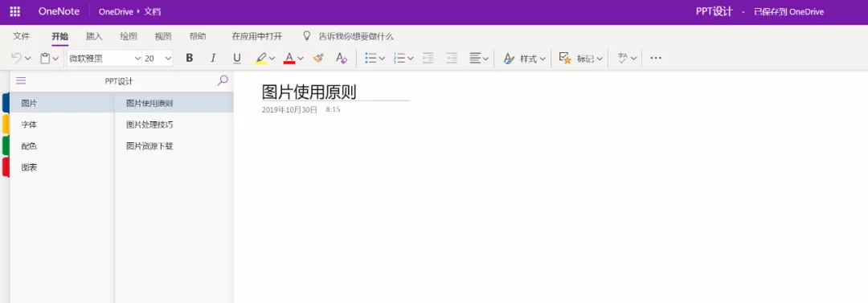Image resolution: width=868 pixels, height=303 pixels.
Task: Select the 绘图 ribbon tab
Action: click(x=129, y=36)
